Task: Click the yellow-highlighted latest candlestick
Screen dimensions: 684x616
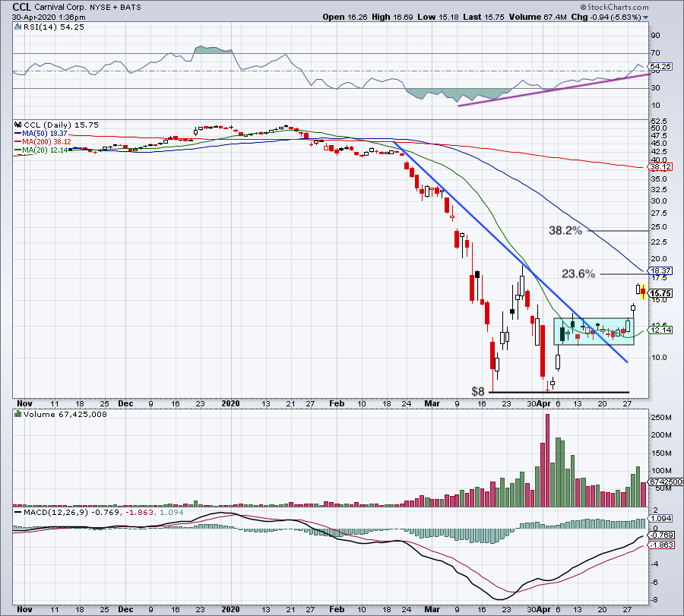Action: click(643, 291)
